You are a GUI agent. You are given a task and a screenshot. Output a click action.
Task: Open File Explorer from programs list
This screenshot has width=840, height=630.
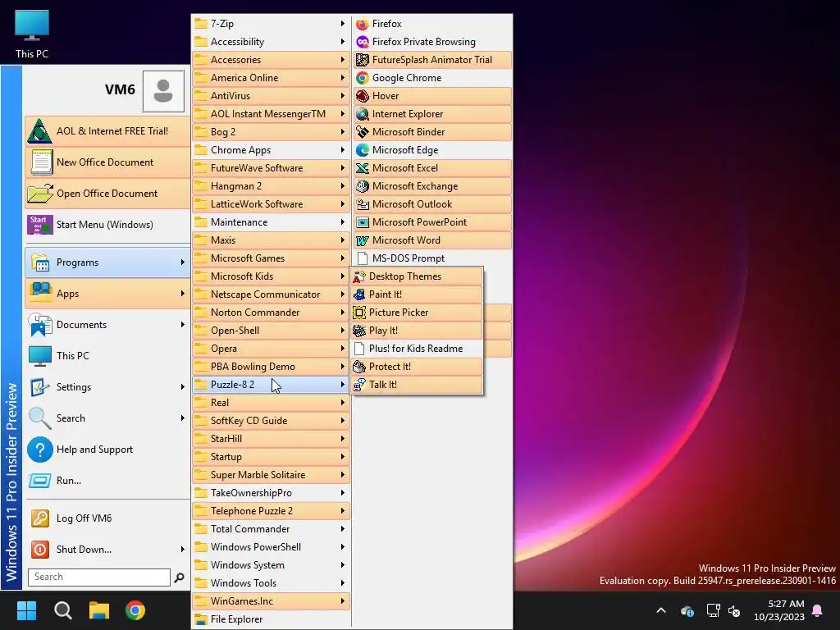[x=271, y=619]
